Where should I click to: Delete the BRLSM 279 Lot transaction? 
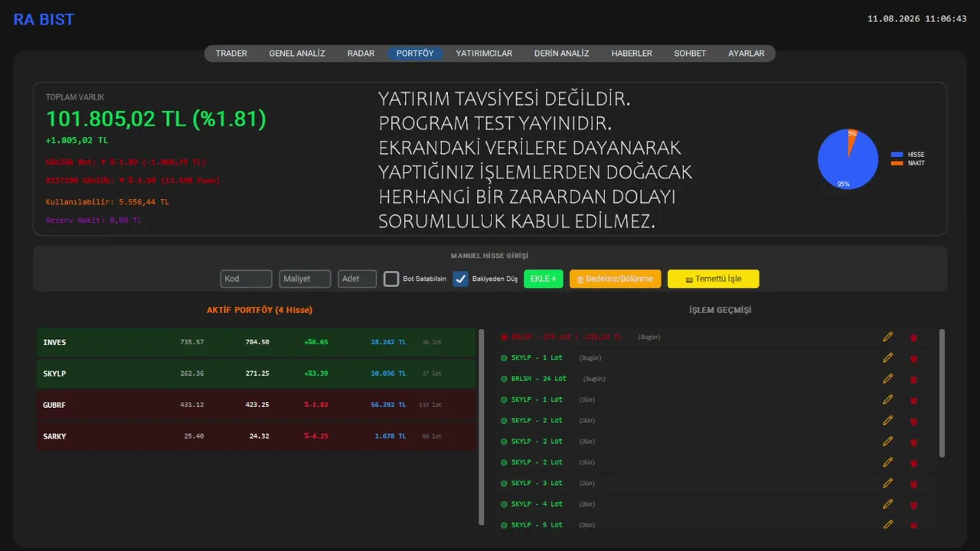913,337
